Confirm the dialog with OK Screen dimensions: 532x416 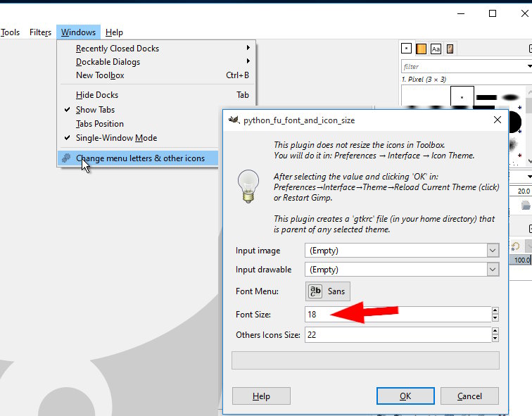(x=405, y=396)
